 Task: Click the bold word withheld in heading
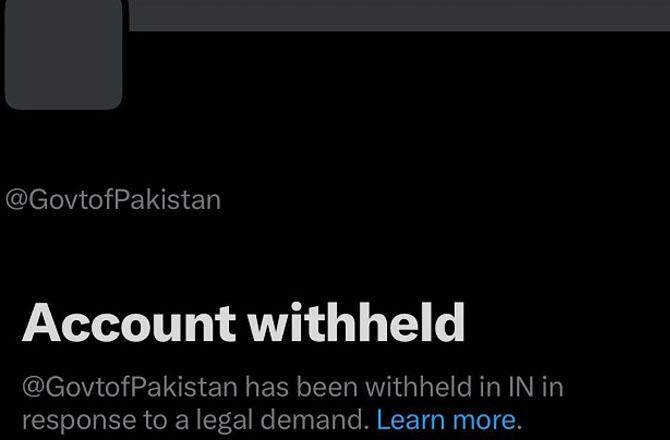point(357,322)
